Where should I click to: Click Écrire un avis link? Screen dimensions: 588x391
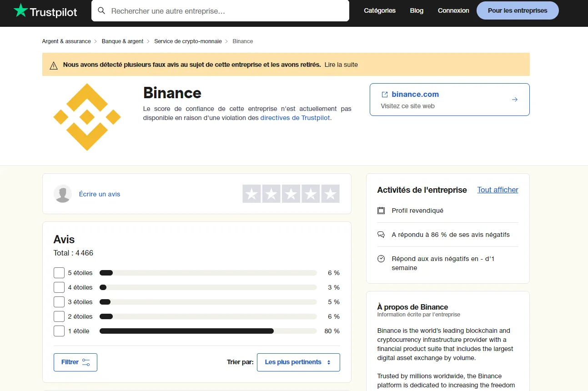tap(100, 194)
